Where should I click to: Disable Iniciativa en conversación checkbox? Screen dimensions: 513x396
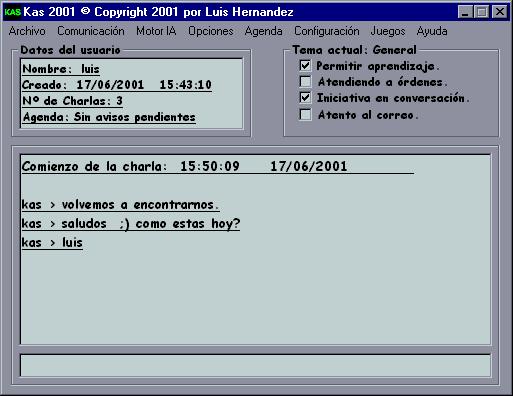305,98
